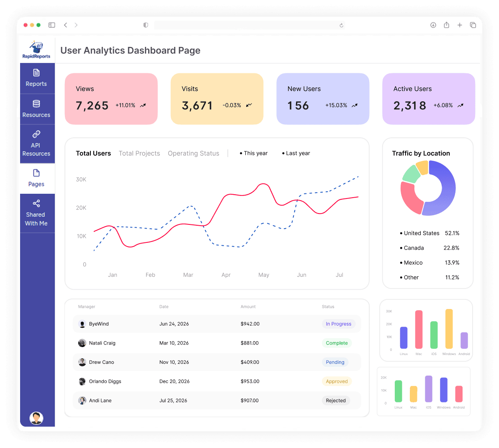
Task: Toggle the This year legend series
Action: pos(254,153)
